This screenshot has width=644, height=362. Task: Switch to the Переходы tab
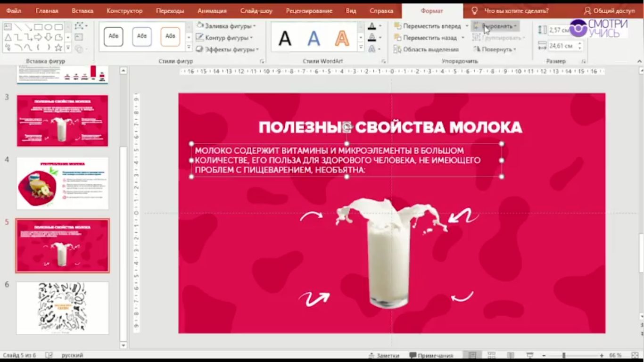[170, 11]
